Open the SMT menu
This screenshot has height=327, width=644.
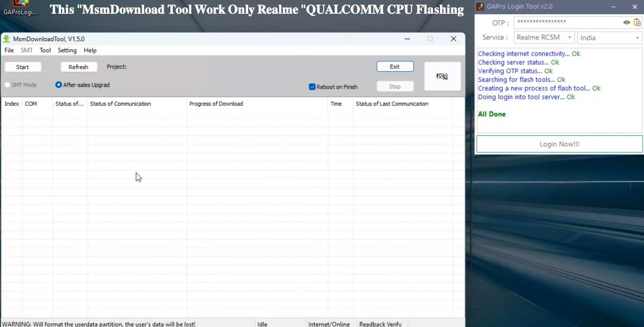click(x=26, y=50)
